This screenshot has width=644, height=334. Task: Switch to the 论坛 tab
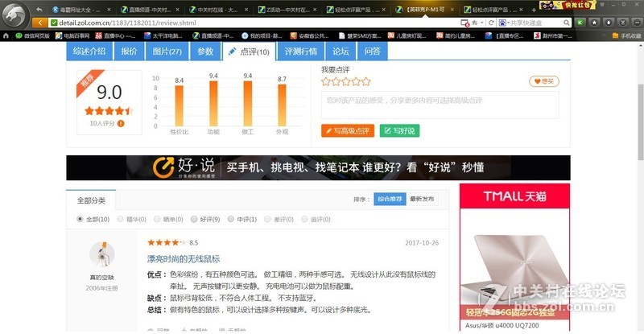coord(341,51)
